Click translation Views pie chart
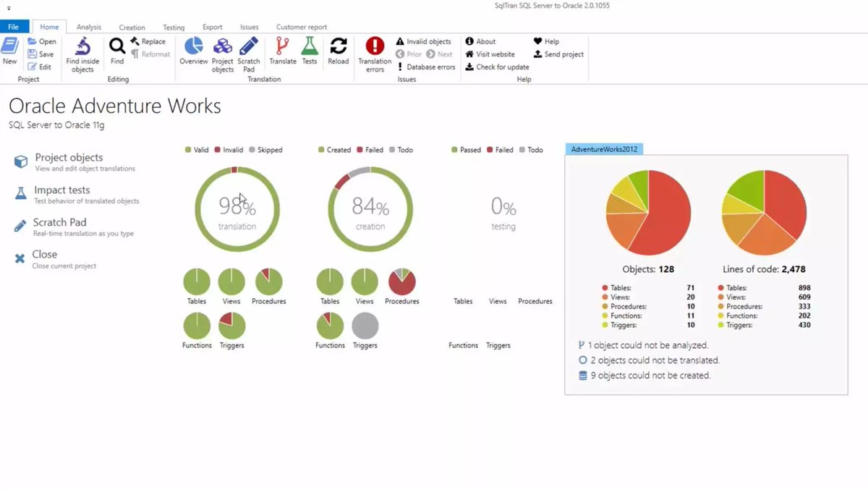Viewport: 868px width, 490px height. [232, 282]
